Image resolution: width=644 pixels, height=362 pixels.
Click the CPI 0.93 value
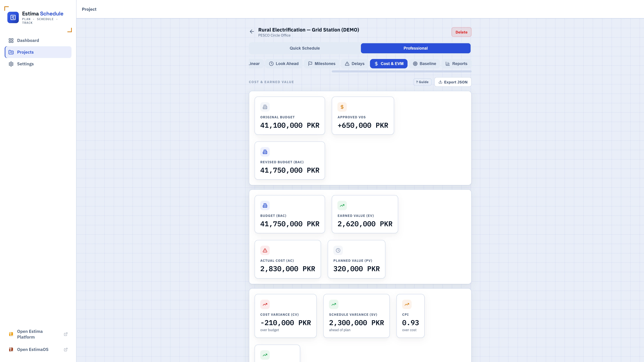(411, 323)
